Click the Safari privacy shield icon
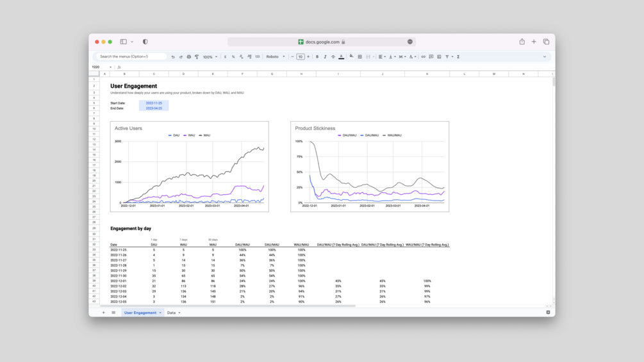 click(145, 42)
